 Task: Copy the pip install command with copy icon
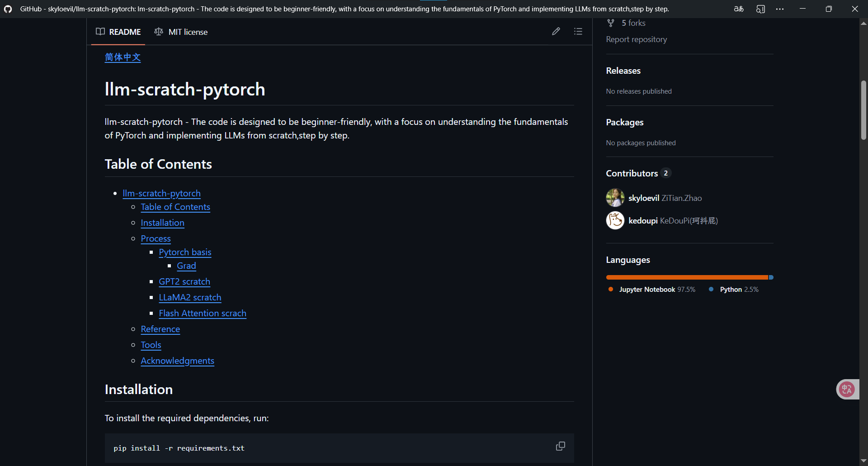[x=561, y=446]
